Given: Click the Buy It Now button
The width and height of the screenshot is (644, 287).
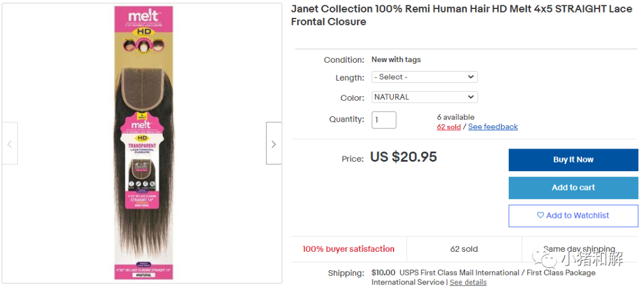Looking at the screenshot, I should click(574, 160).
